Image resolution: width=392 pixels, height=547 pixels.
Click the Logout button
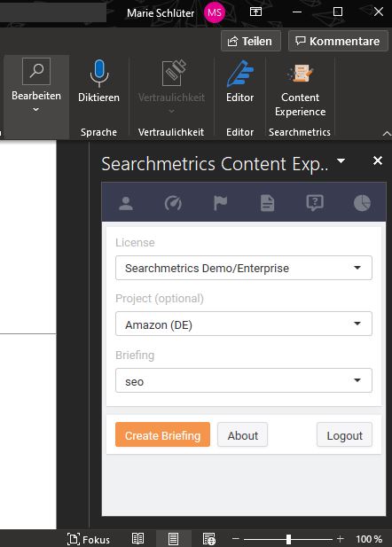coord(344,434)
